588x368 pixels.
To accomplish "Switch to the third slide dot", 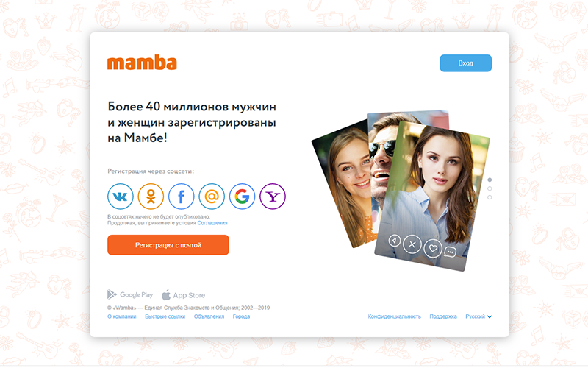I will click(490, 197).
